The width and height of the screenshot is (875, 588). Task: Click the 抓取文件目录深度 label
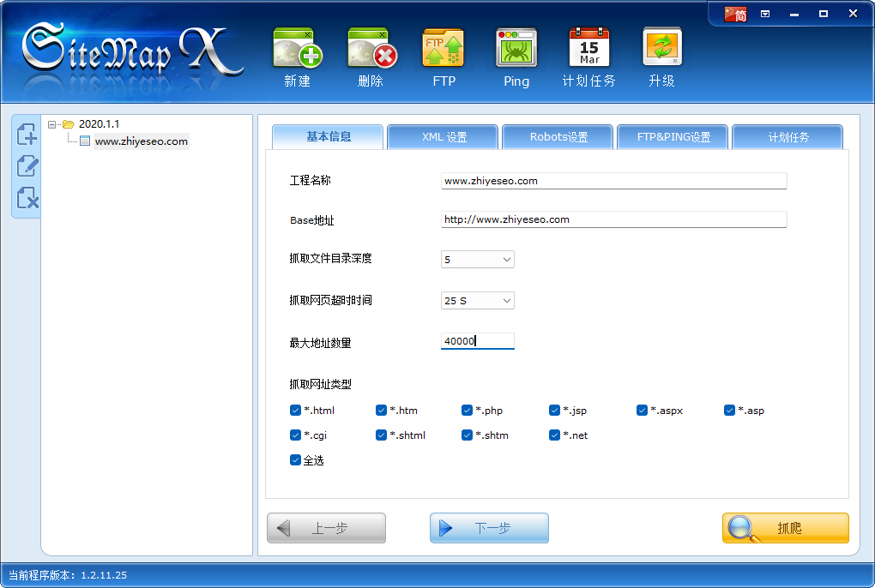[331, 258]
